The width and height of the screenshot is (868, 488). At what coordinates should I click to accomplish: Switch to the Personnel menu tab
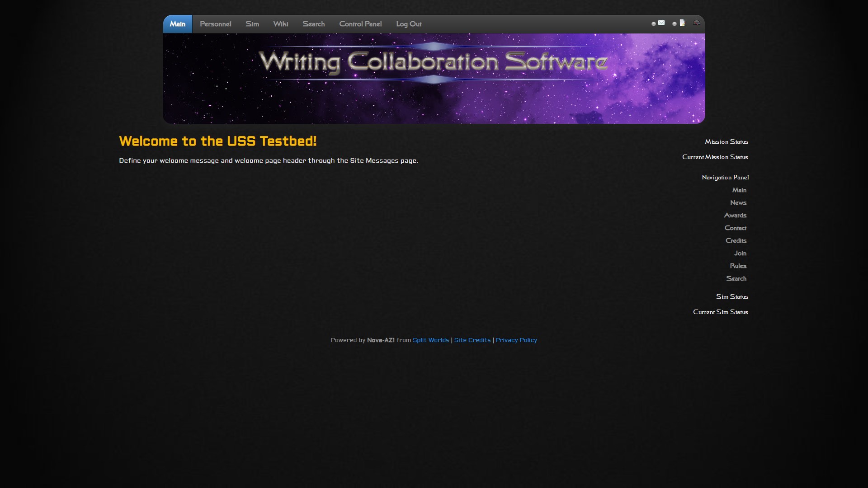point(215,24)
